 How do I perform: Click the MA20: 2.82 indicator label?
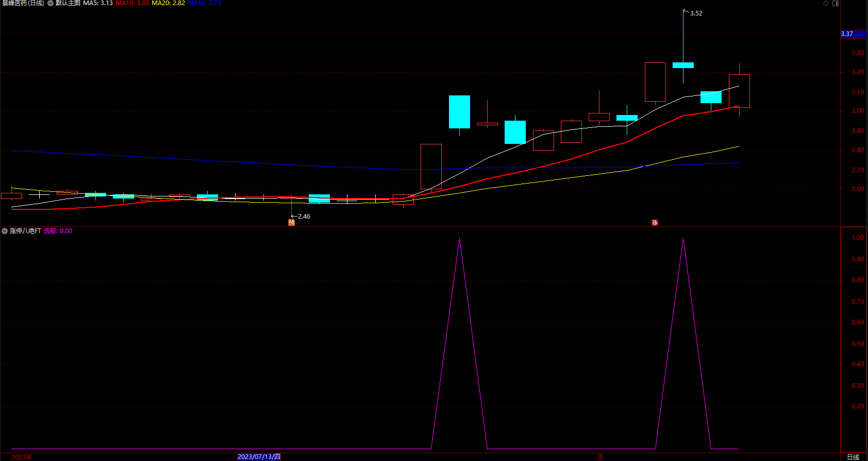[x=168, y=3]
